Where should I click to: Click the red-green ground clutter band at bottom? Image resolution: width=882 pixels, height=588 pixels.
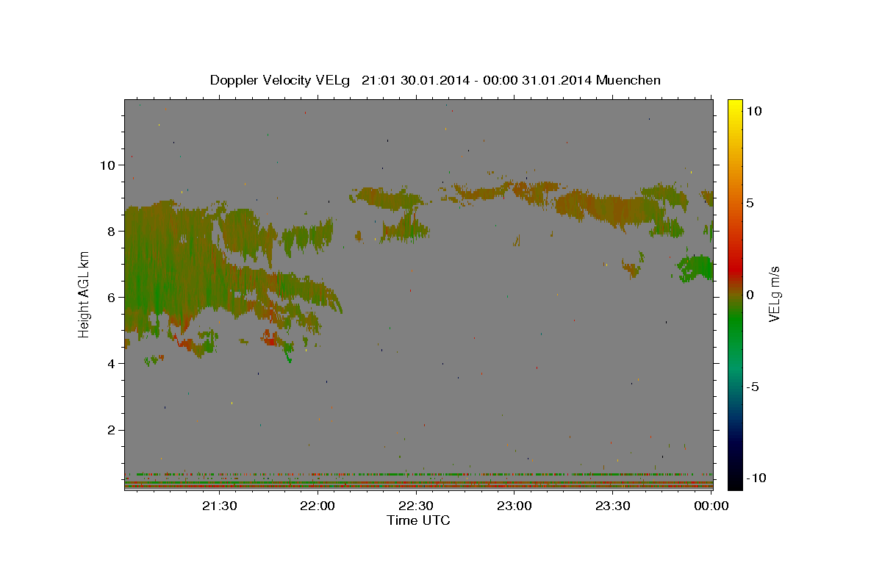[418, 484]
